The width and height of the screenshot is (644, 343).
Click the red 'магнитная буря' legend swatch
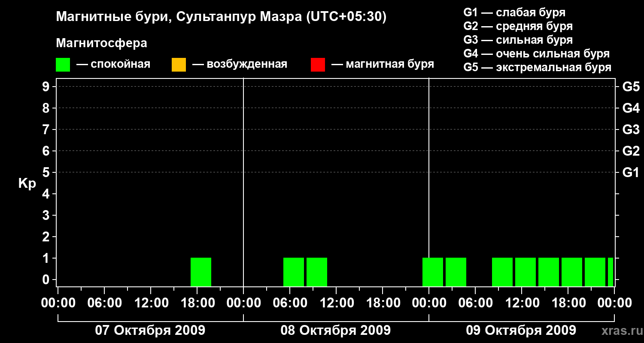318,65
